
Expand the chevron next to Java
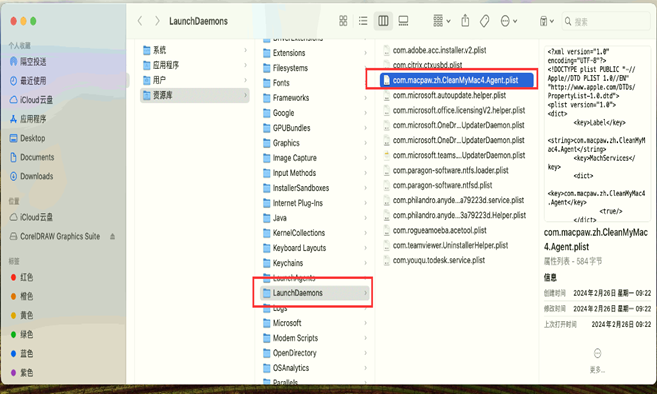click(x=365, y=218)
